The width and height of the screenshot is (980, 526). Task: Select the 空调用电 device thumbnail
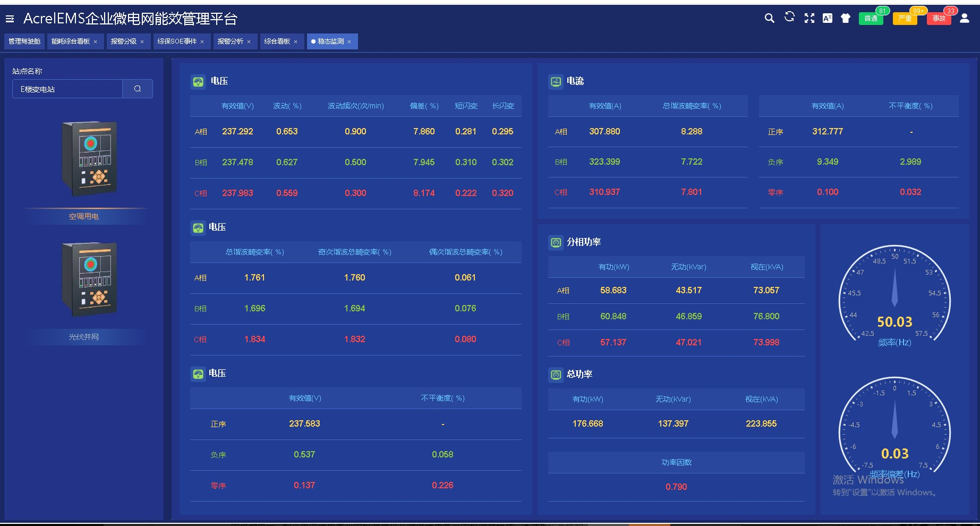89,158
